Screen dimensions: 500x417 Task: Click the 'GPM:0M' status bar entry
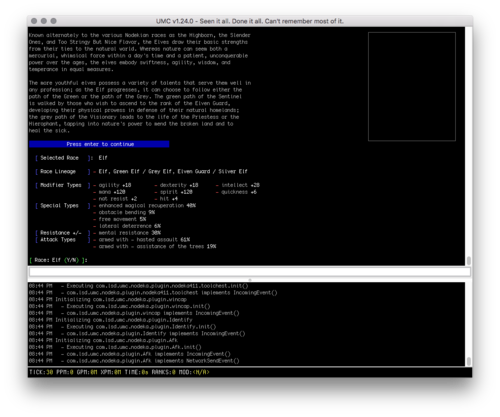tap(87, 372)
